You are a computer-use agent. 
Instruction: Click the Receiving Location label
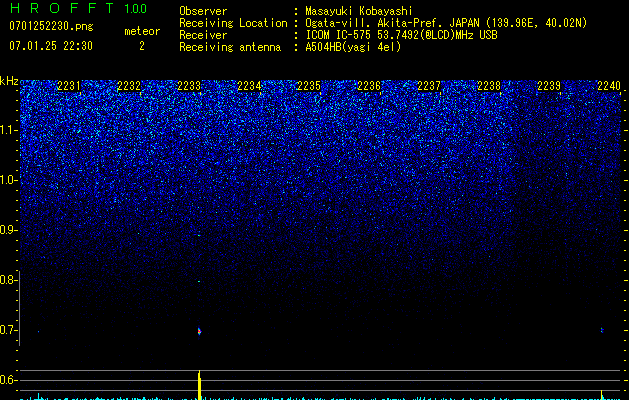[233, 23]
